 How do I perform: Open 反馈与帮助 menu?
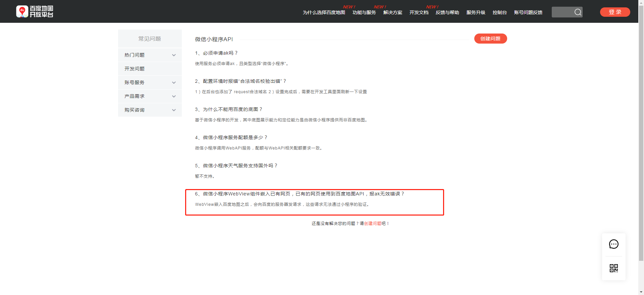coord(447,12)
